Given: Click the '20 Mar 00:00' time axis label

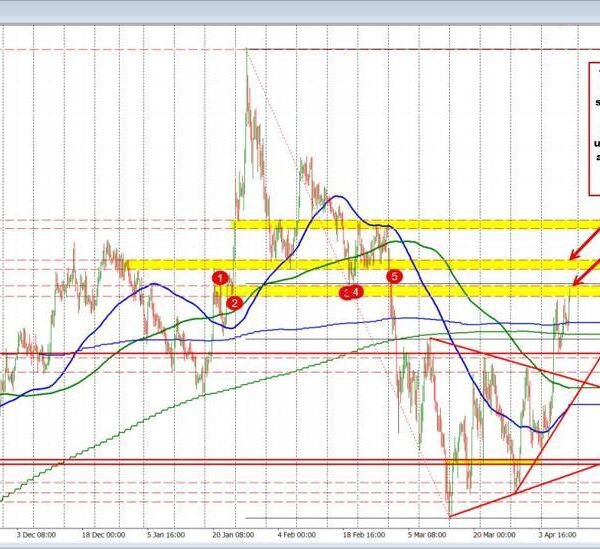Looking at the screenshot, I should (494, 534).
